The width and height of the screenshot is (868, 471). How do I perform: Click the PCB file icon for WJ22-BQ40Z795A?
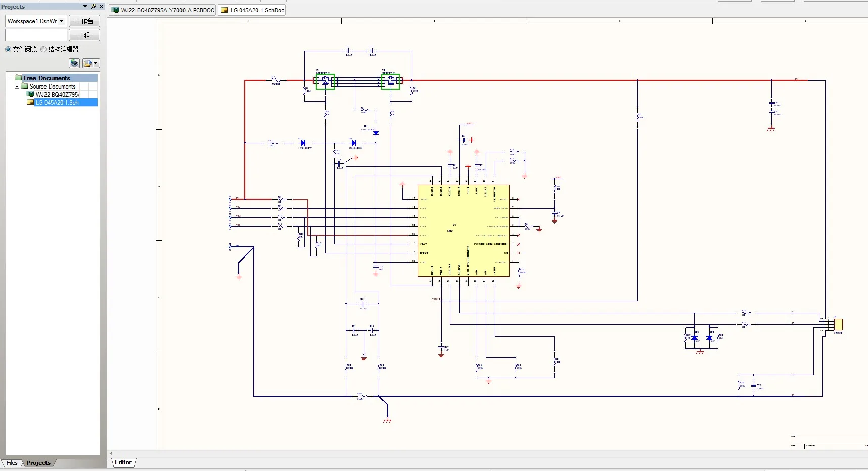[30, 94]
